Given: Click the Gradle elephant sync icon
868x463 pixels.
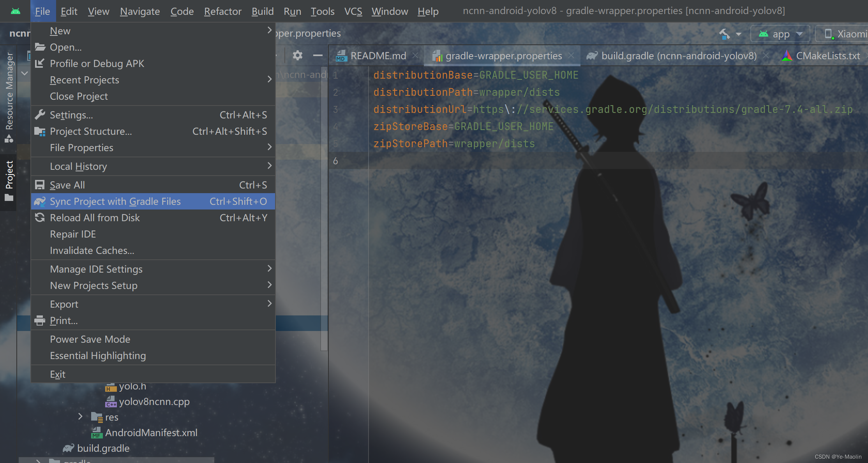Looking at the screenshot, I should point(40,201).
